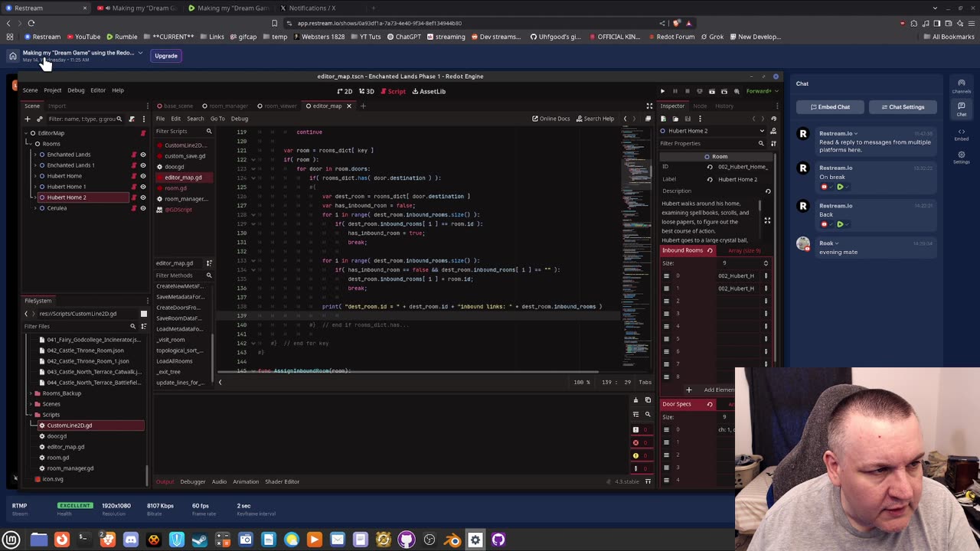
Task: Toggle distraction-free mode in script editor
Action: point(649,106)
